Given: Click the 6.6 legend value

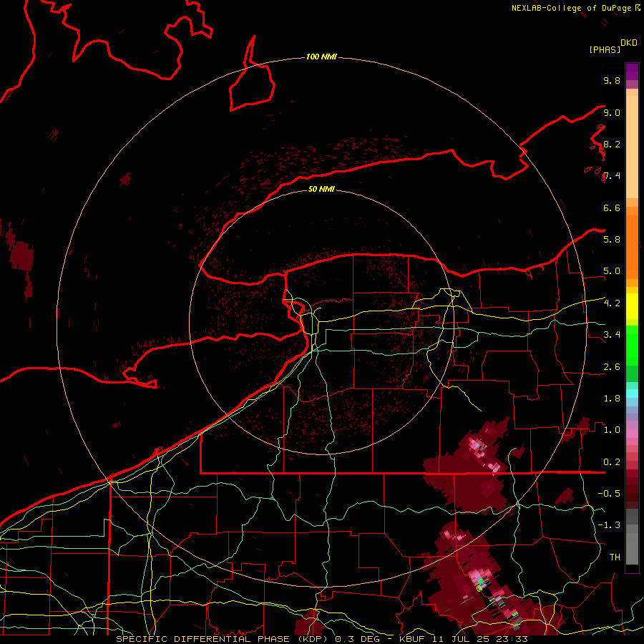Looking at the screenshot, I should coord(612,208).
